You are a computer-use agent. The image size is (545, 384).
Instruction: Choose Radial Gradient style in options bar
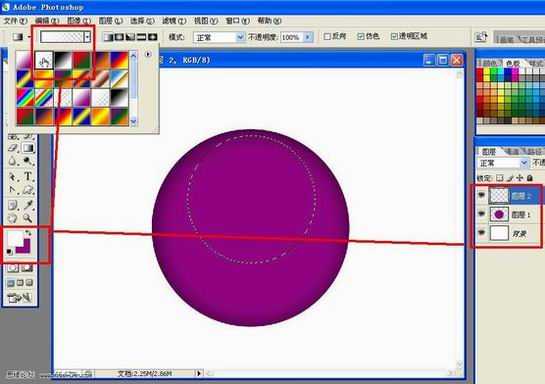119,36
